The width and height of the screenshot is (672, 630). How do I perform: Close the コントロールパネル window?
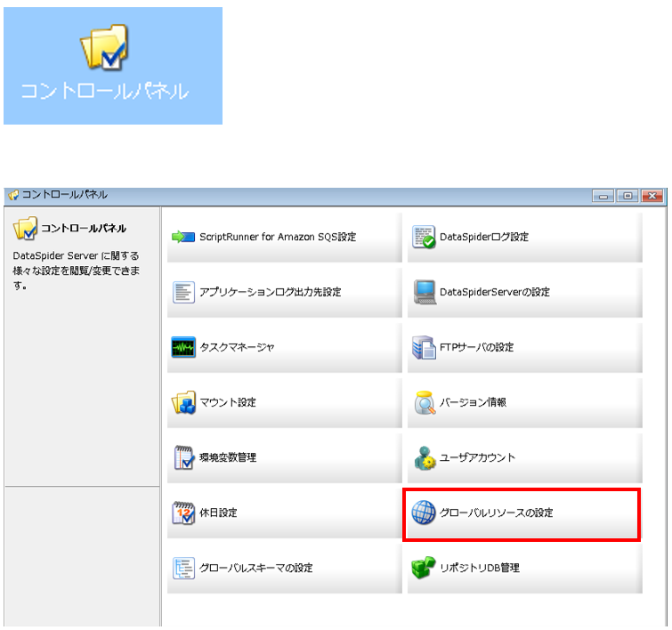coord(652,196)
